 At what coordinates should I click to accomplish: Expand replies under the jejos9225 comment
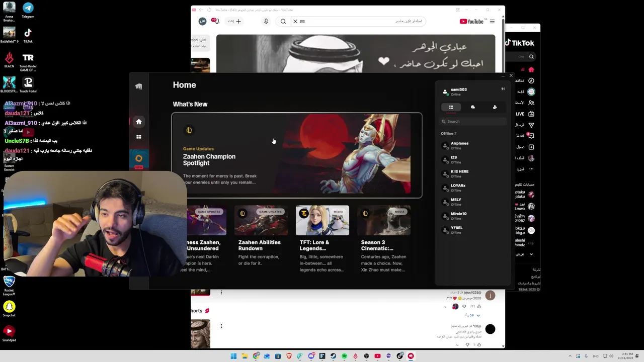tap(474, 315)
